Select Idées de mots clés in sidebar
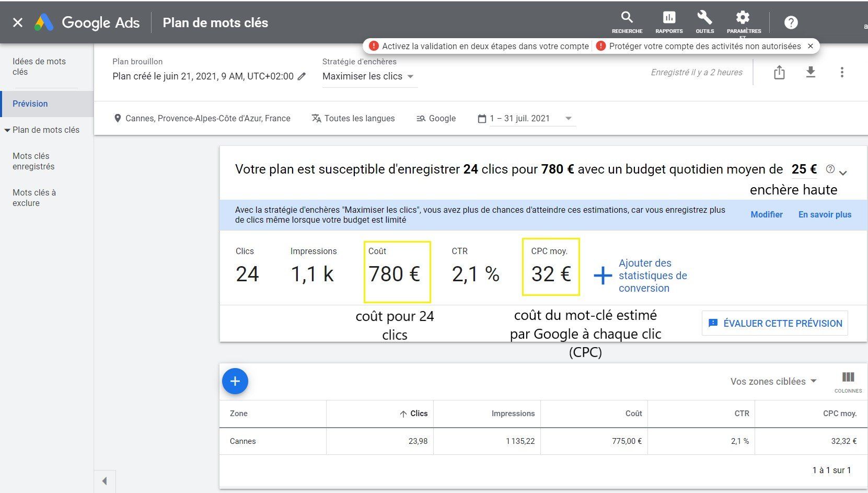This screenshot has height=493, width=868. [39, 66]
